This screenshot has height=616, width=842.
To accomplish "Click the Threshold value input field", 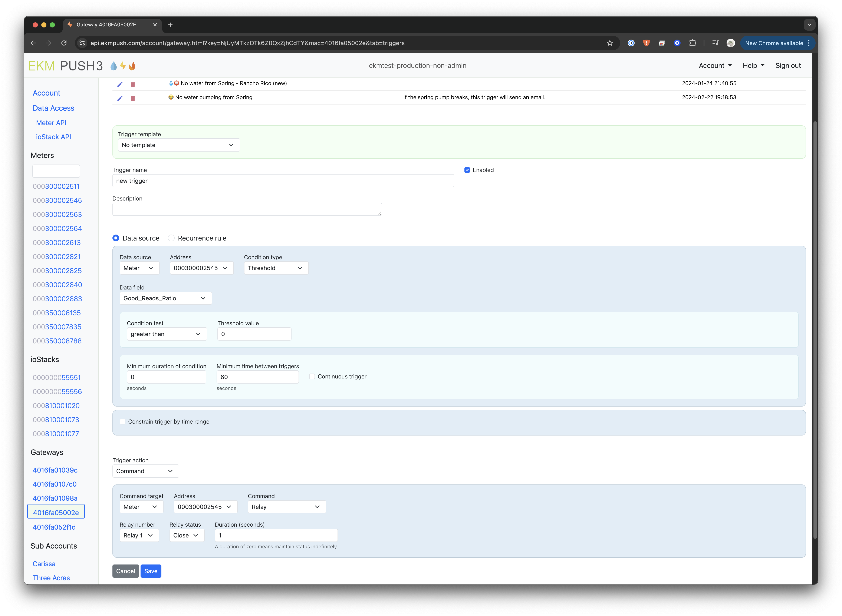I will [254, 334].
